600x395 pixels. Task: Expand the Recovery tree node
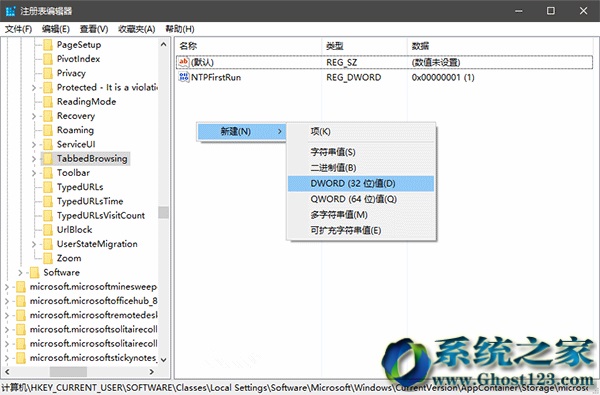click(34, 116)
